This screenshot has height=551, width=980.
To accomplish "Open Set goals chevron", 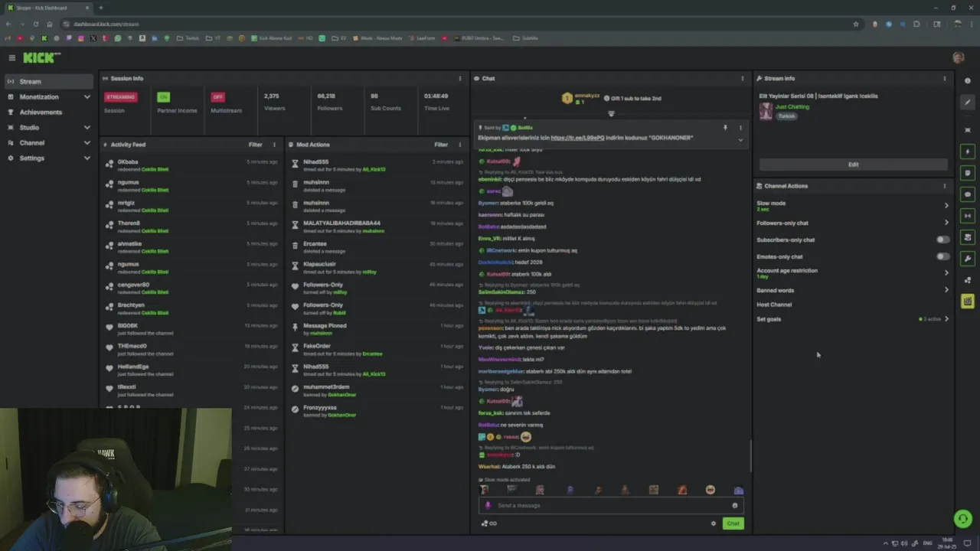I will point(946,319).
